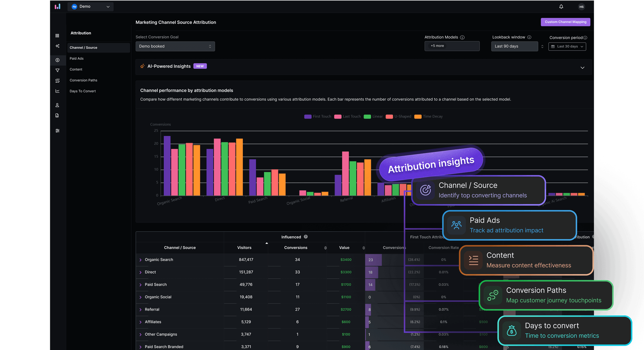
Task: Switch to the Paid Ads tab
Action: click(76, 58)
